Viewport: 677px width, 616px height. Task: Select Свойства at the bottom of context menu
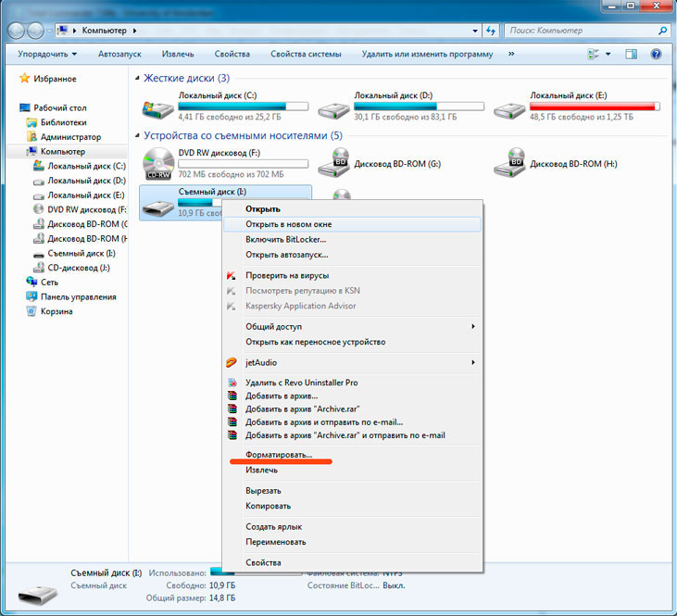pos(263,562)
